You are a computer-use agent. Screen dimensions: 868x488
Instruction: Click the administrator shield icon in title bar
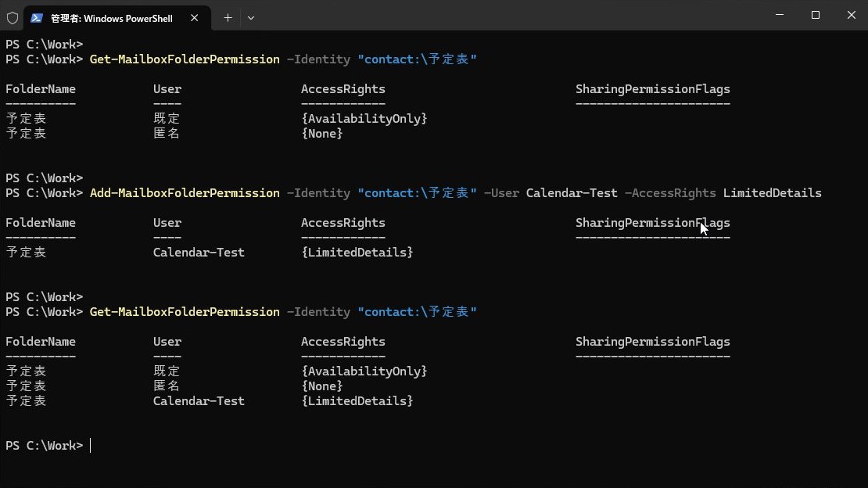[13, 17]
